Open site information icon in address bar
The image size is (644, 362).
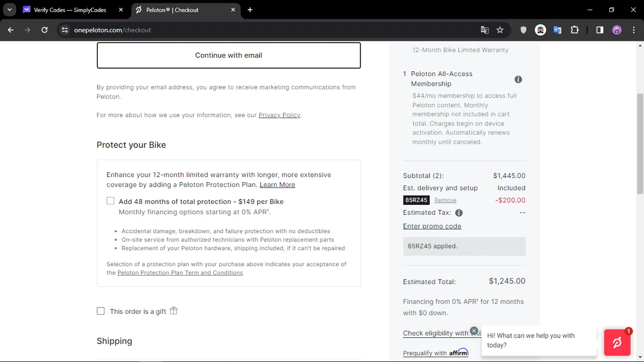pyautogui.click(x=65, y=30)
